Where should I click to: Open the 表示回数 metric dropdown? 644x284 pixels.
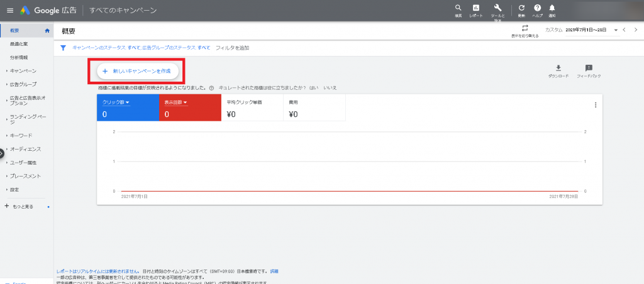(x=176, y=102)
